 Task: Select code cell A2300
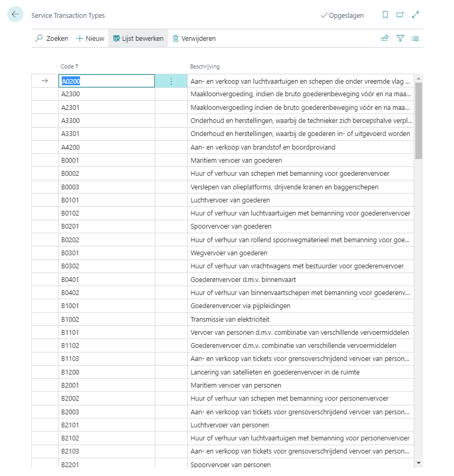(107, 94)
